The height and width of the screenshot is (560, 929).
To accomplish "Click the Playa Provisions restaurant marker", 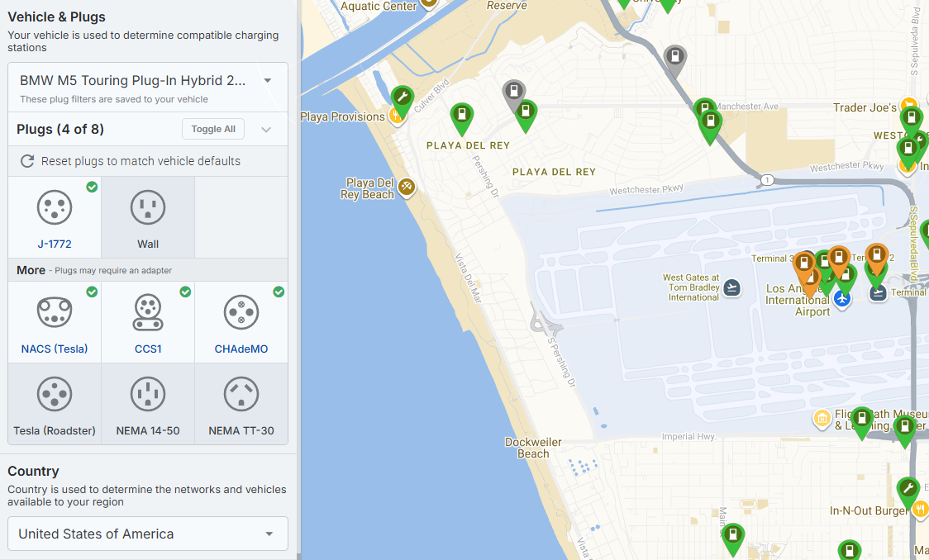I will tap(397, 116).
